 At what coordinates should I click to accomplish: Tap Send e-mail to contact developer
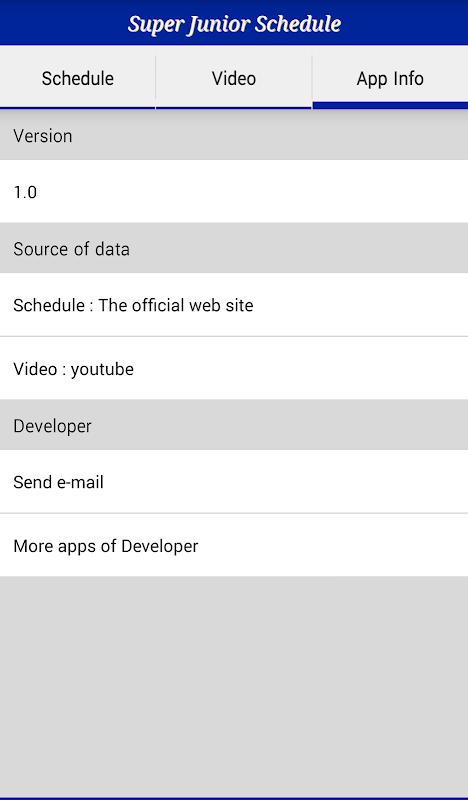[x=234, y=482]
